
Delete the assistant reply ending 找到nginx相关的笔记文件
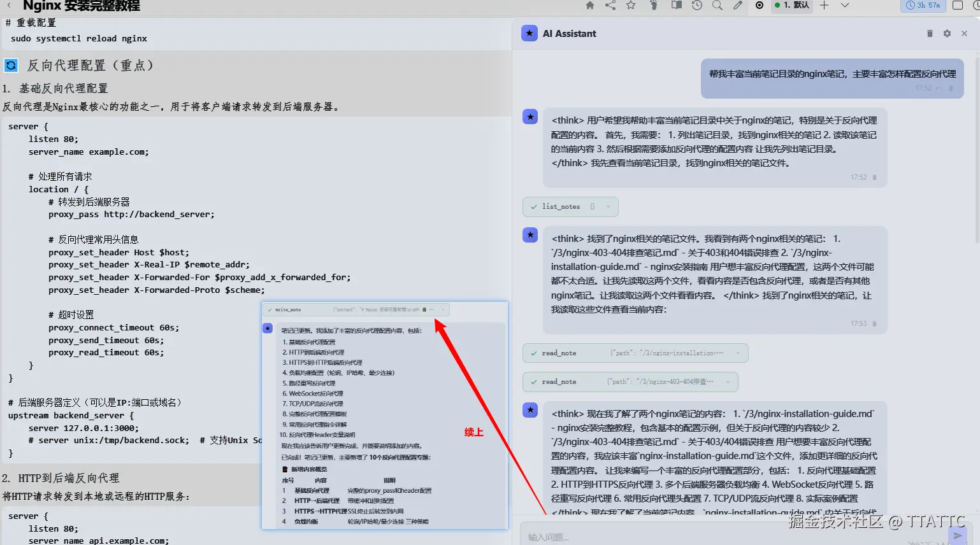coord(874,177)
